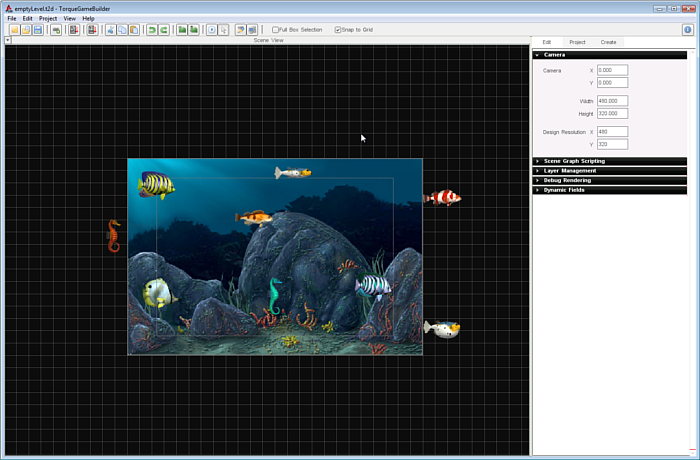Enable the Full Box Selection checkbox

(x=276, y=30)
